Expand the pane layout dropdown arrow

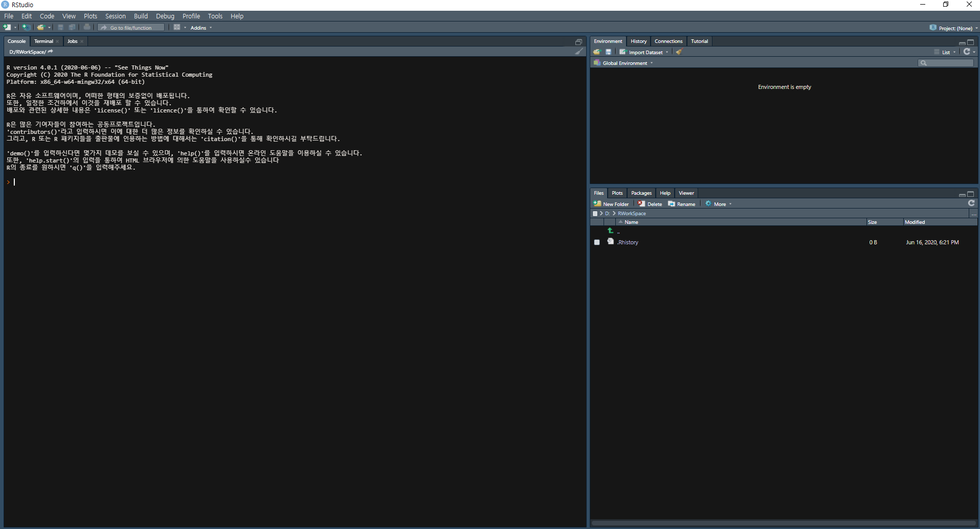point(185,28)
